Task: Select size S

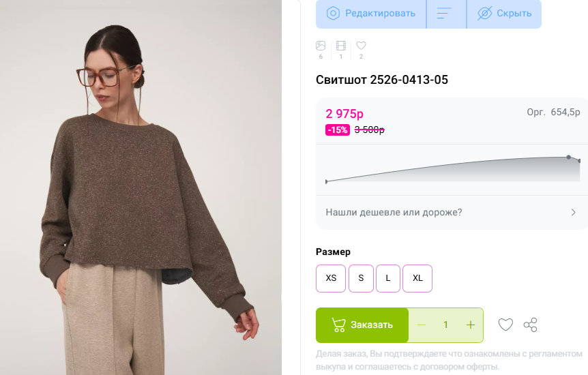Action: [361, 278]
